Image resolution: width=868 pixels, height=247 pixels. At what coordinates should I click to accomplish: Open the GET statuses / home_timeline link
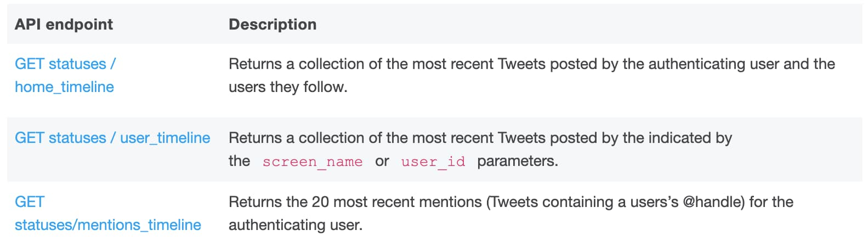coord(65,75)
